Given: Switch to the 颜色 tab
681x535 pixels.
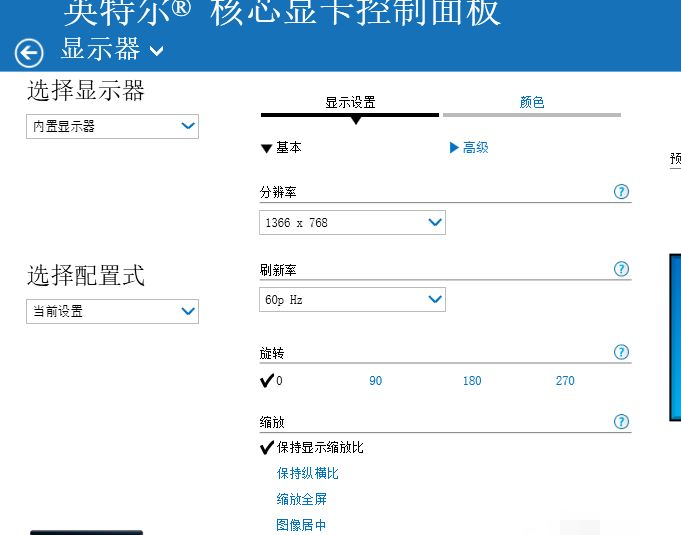Looking at the screenshot, I should pos(532,102).
